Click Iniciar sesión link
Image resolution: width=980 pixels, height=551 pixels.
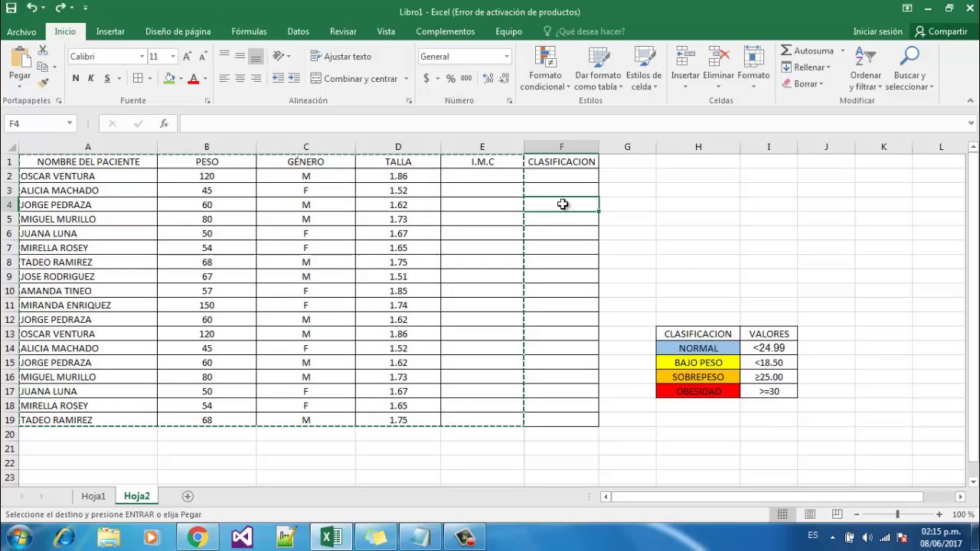coord(877,31)
